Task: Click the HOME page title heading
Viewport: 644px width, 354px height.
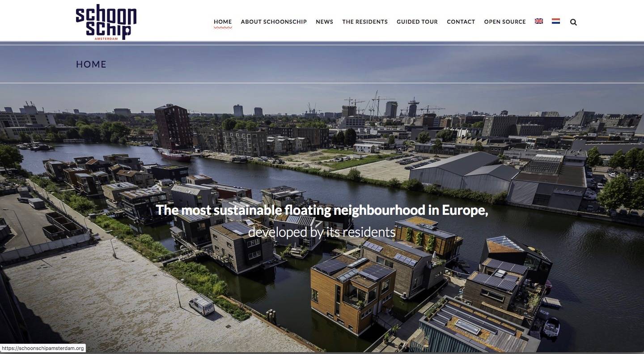Action: coord(91,64)
